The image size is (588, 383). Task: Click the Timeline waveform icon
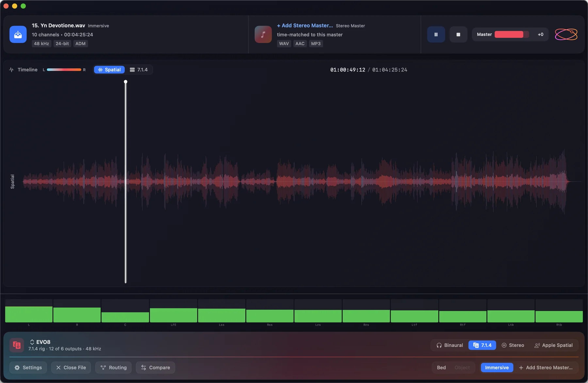[11, 70]
